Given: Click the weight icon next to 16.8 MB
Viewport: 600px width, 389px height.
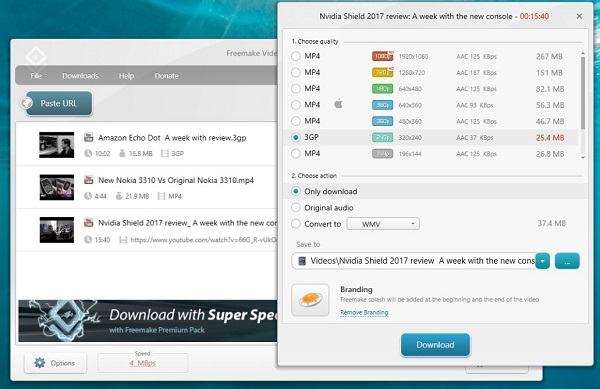Looking at the screenshot, I should [122, 153].
